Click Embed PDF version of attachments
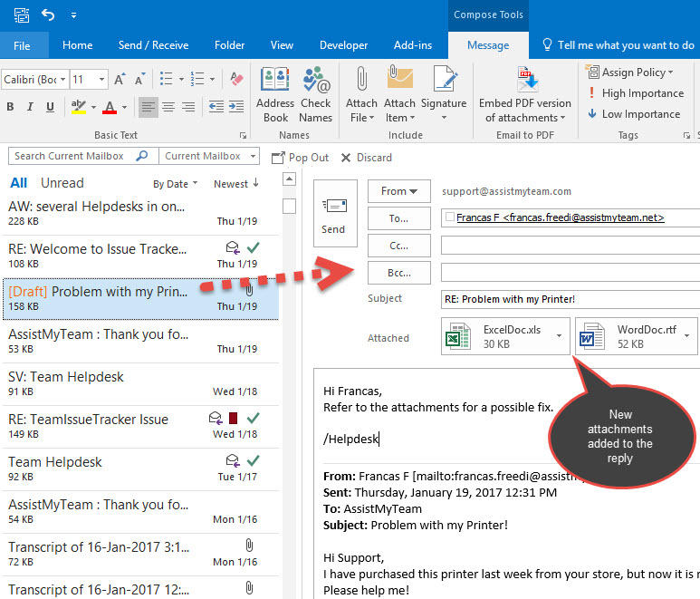The height and width of the screenshot is (599, 700). 524,94
